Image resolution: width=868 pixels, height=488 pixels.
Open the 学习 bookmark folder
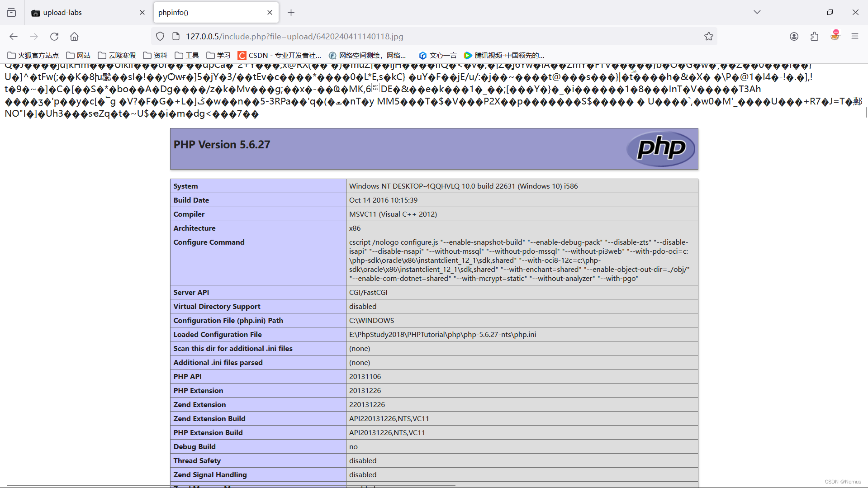pyautogui.click(x=218, y=56)
